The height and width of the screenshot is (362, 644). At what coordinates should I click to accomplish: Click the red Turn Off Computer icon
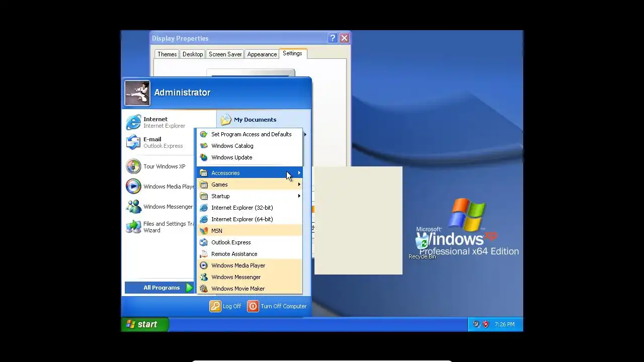(253, 306)
